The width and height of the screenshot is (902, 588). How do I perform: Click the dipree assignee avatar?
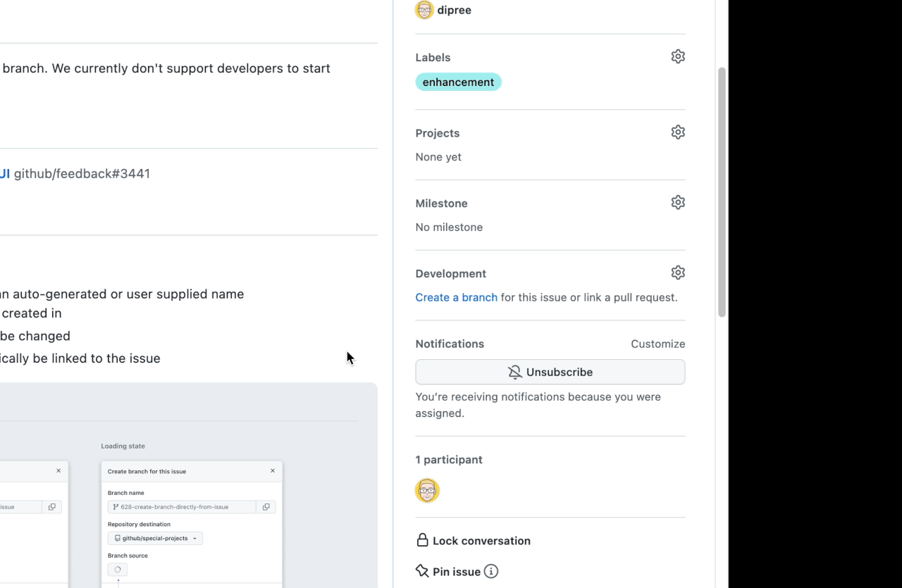(424, 10)
